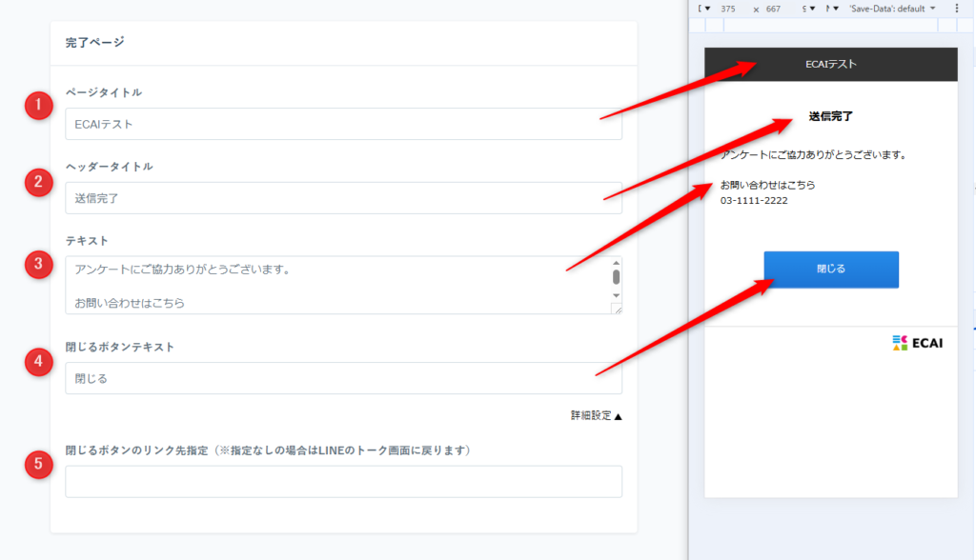The image size is (976, 560).
Task: Click the scroll down arrow in テキスト textarea
Action: pos(617,295)
